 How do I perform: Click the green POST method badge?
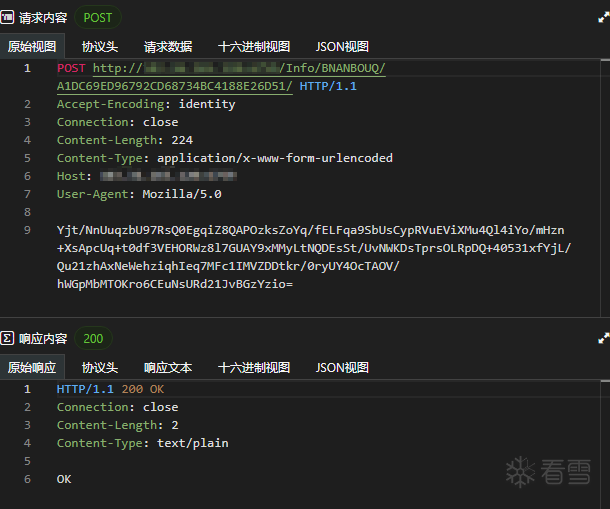point(98,18)
